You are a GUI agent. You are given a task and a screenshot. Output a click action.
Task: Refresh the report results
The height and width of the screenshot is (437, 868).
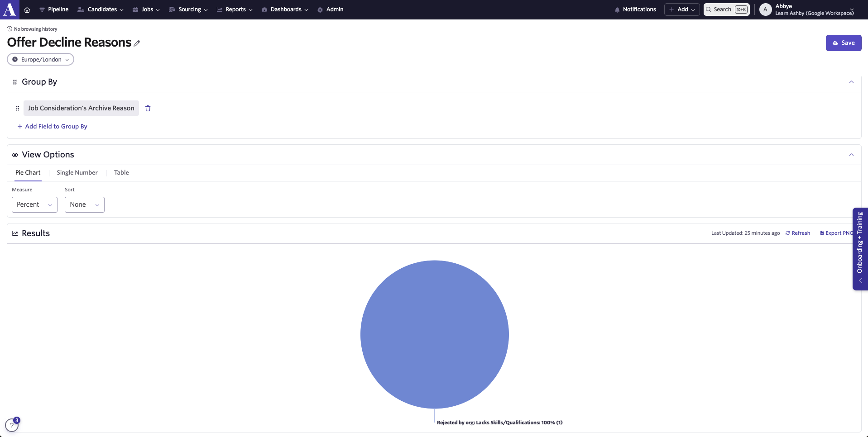click(798, 233)
